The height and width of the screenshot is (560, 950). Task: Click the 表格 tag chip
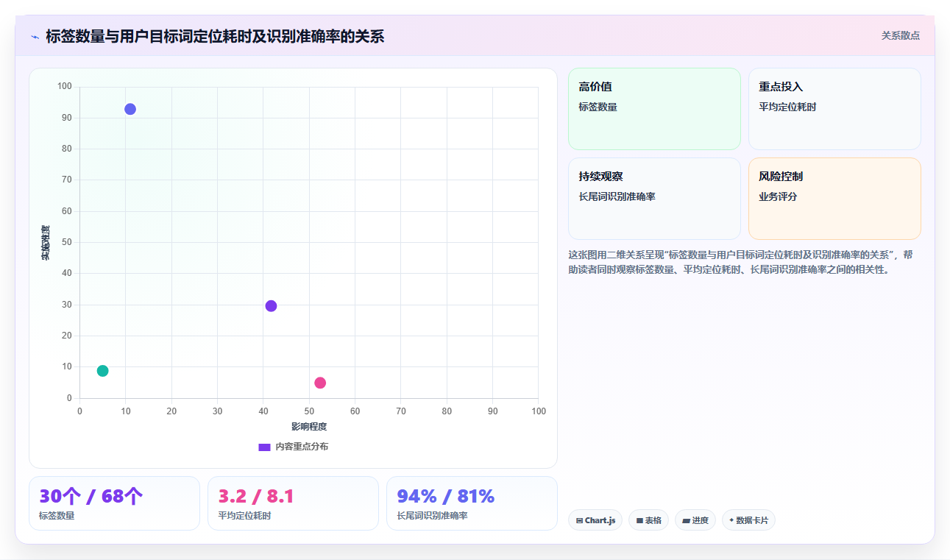click(x=648, y=520)
